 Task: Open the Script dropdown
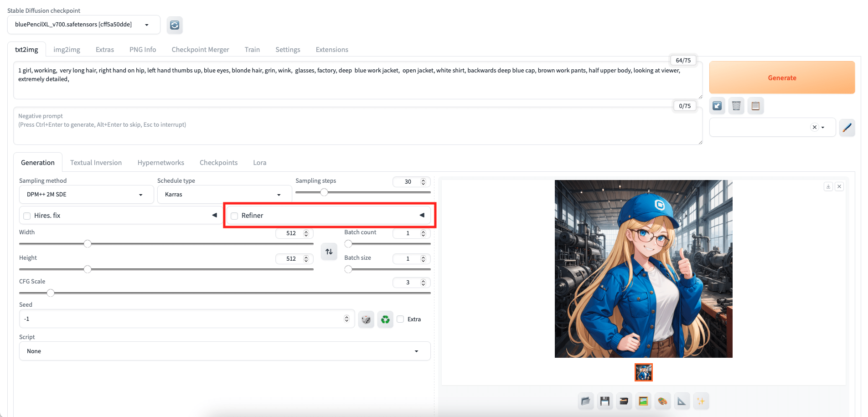tap(224, 351)
